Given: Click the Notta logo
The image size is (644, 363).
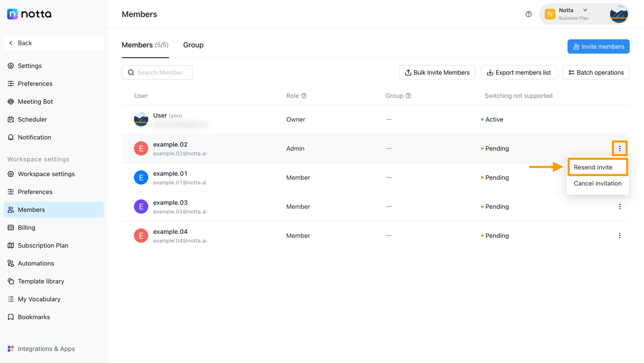Looking at the screenshot, I should 29,14.
